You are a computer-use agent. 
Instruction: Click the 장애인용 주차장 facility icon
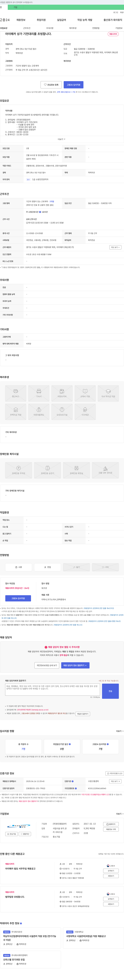coord(19,470)
